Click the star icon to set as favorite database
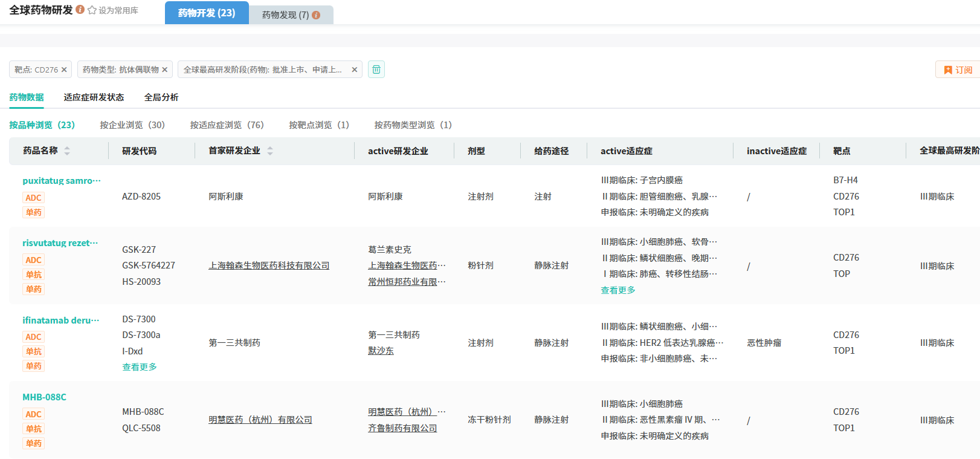The image size is (980, 459). point(92,10)
